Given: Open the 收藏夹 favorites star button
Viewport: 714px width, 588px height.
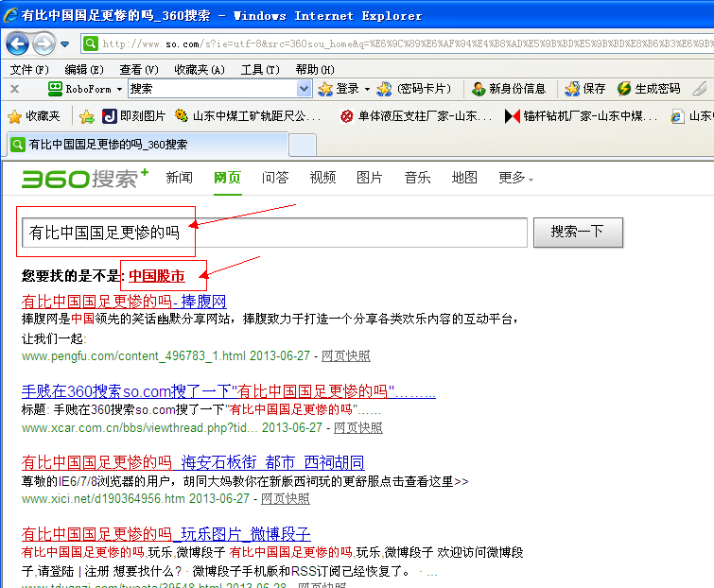Looking at the screenshot, I should click(x=34, y=116).
